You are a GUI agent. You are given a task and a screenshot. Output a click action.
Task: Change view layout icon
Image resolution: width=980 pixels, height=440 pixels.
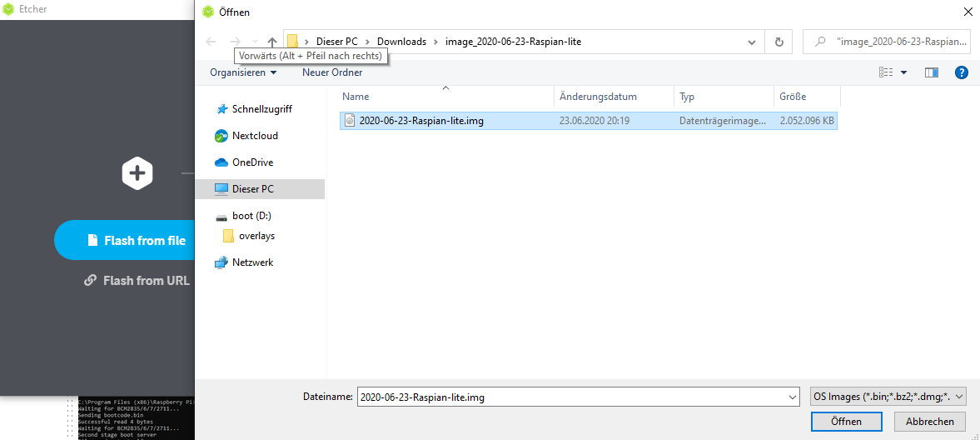886,72
